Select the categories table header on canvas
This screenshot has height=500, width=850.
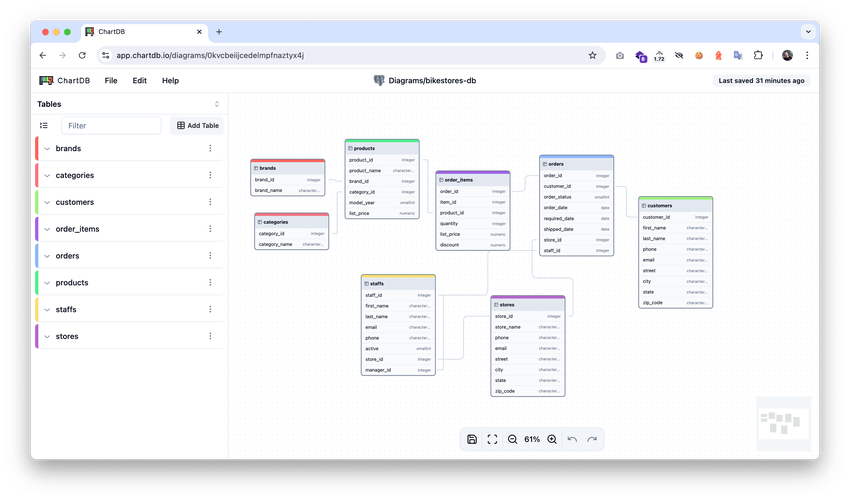(x=292, y=222)
